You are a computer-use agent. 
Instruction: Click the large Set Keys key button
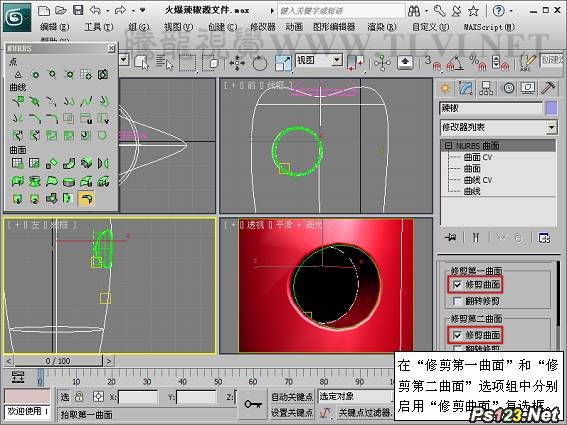tap(253, 404)
